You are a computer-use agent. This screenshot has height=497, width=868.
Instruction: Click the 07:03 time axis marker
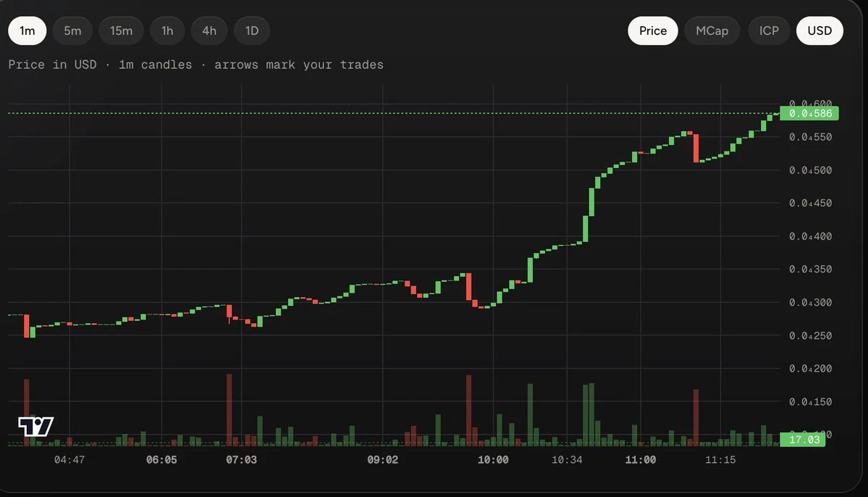(x=241, y=459)
